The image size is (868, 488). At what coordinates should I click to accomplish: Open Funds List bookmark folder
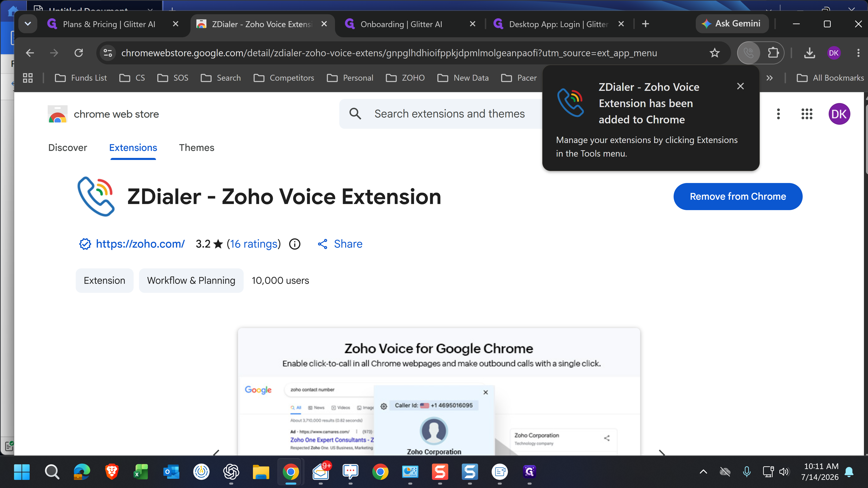point(80,78)
